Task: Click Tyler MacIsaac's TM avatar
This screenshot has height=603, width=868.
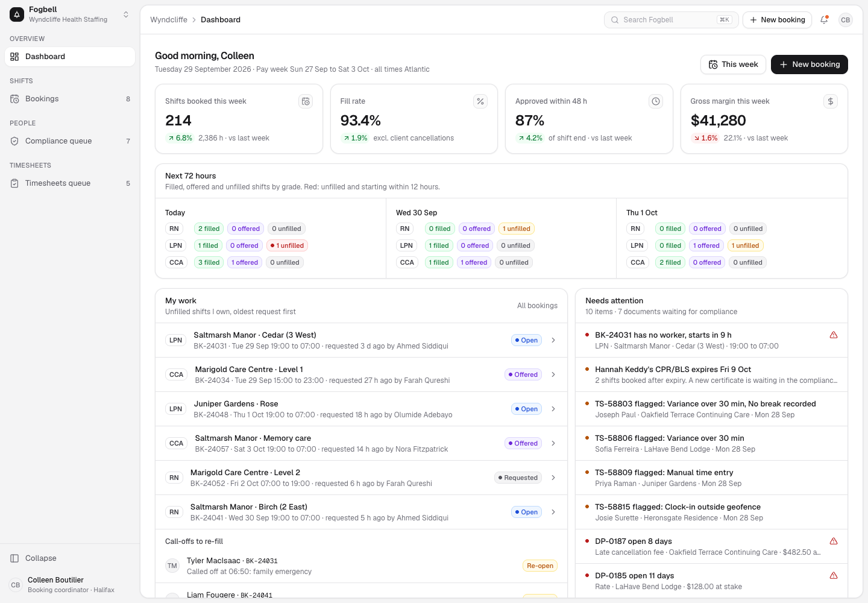Action: tap(172, 566)
